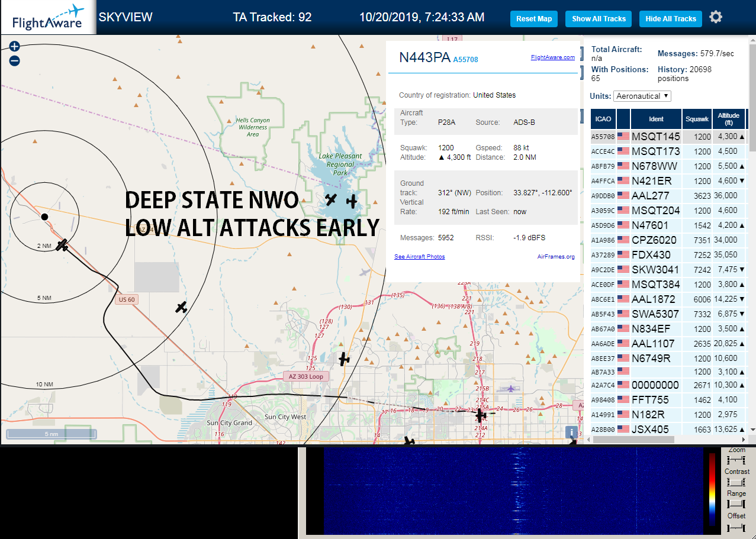Select the MSQT384 row
756x539 pixels.
click(668, 284)
